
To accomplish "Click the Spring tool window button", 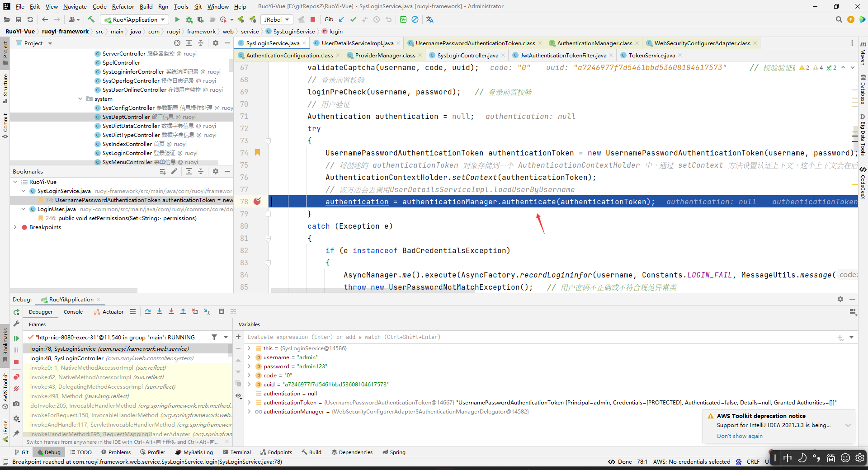I will [x=394, y=452].
